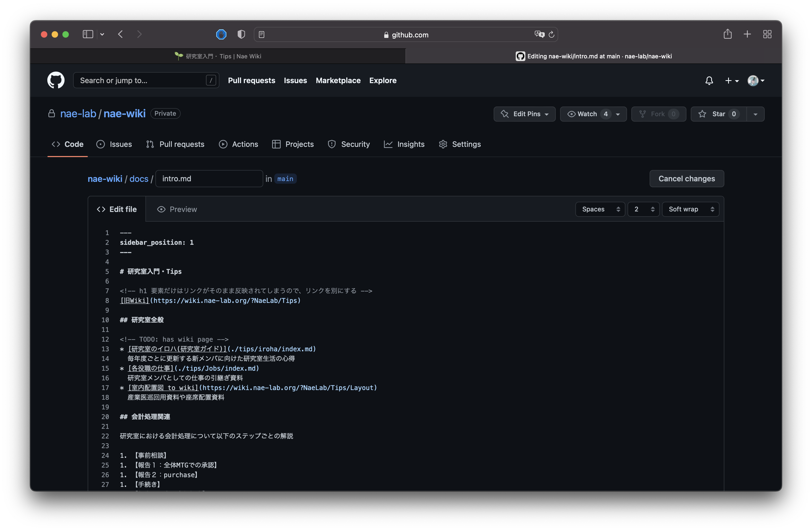Screen dimensions: 812x531
Task: Open notifications via the bell icon
Action: 709,80
